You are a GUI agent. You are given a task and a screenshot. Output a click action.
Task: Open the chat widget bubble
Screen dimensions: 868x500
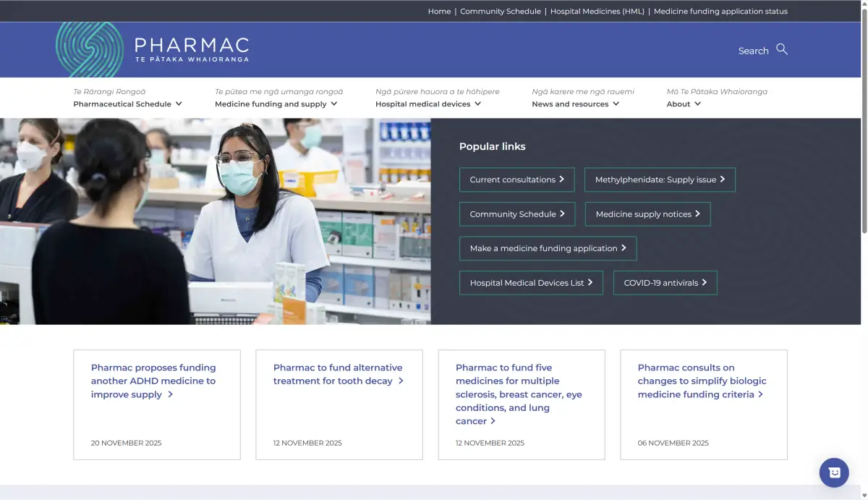(x=834, y=473)
